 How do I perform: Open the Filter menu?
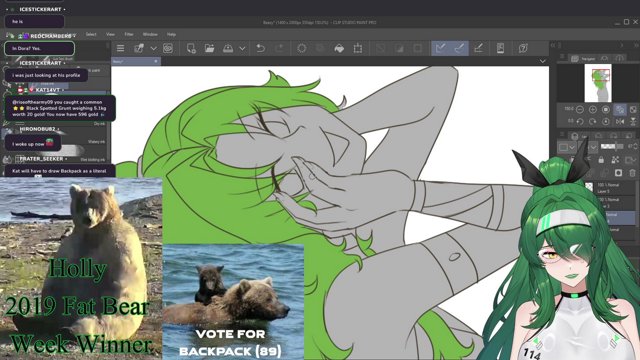point(129,34)
